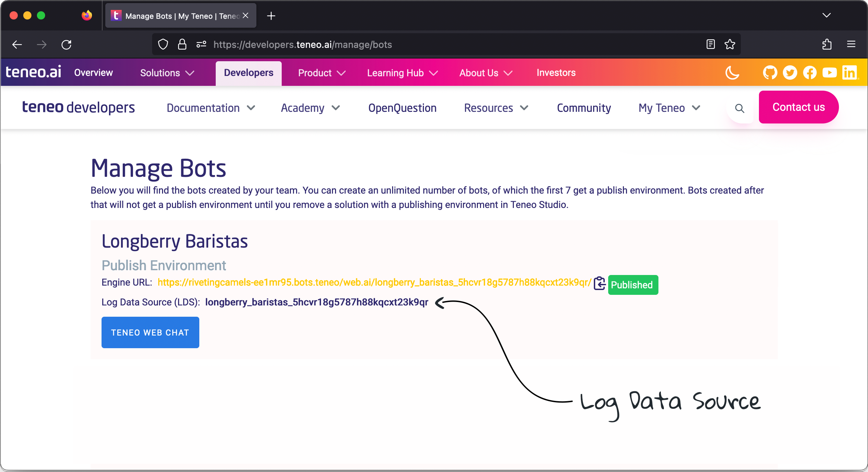The width and height of the screenshot is (868, 472).
Task: Expand the Solutions dropdown menu
Action: pyautogui.click(x=167, y=73)
